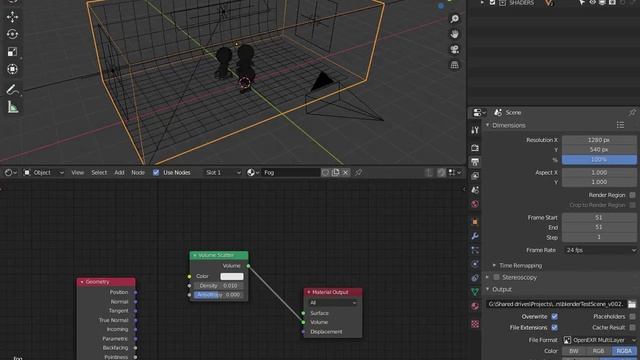Open the properties editor type dropdown
The image size is (640, 360).
coord(479,112)
